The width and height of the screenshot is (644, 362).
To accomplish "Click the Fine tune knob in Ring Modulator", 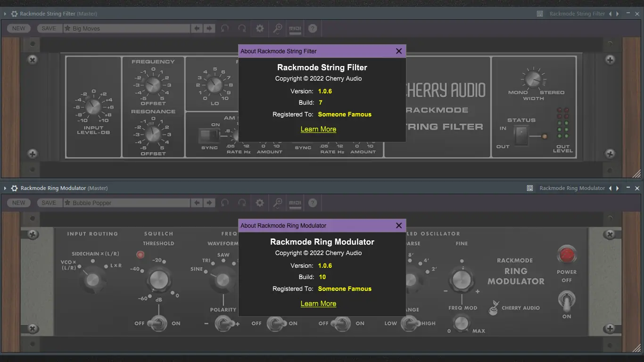I will coord(462,280).
